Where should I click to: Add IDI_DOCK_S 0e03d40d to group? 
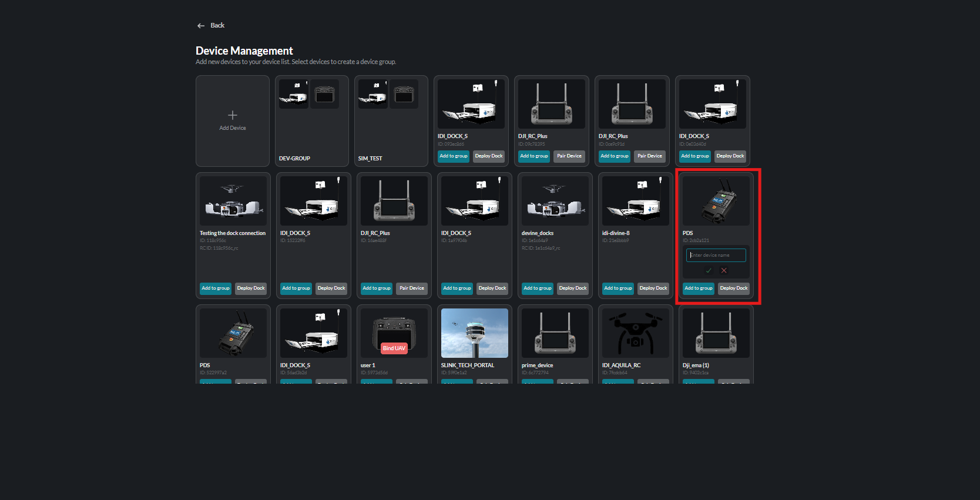click(x=695, y=156)
